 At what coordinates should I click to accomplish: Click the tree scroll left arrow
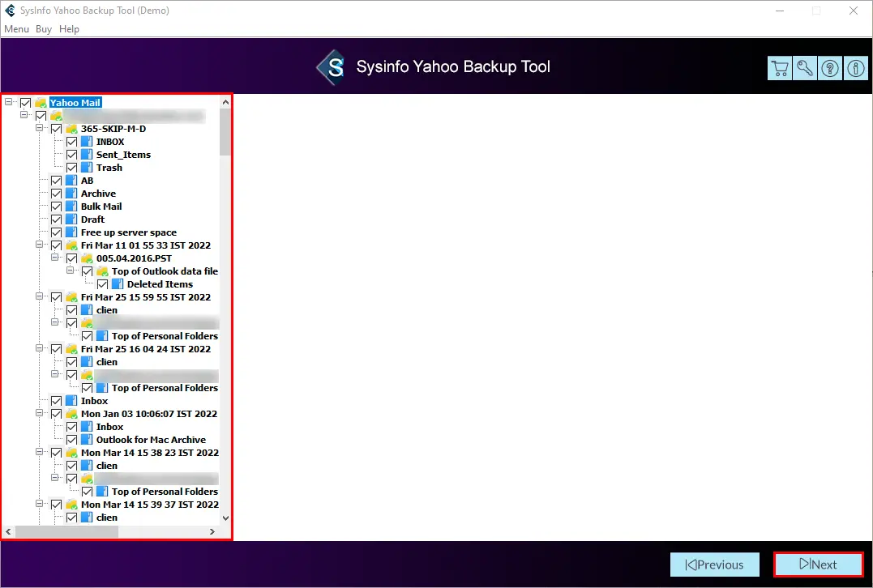point(8,532)
